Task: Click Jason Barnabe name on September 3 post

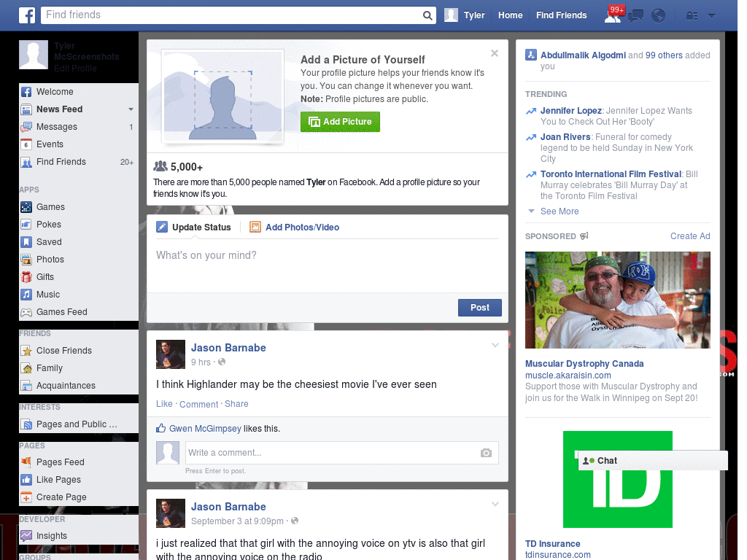Action: [x=228, y=507]
